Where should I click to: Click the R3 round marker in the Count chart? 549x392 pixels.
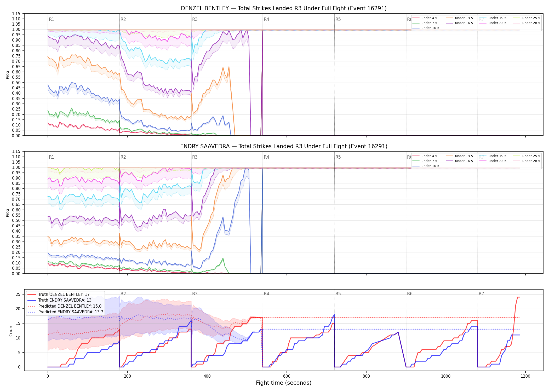point(195,294)
